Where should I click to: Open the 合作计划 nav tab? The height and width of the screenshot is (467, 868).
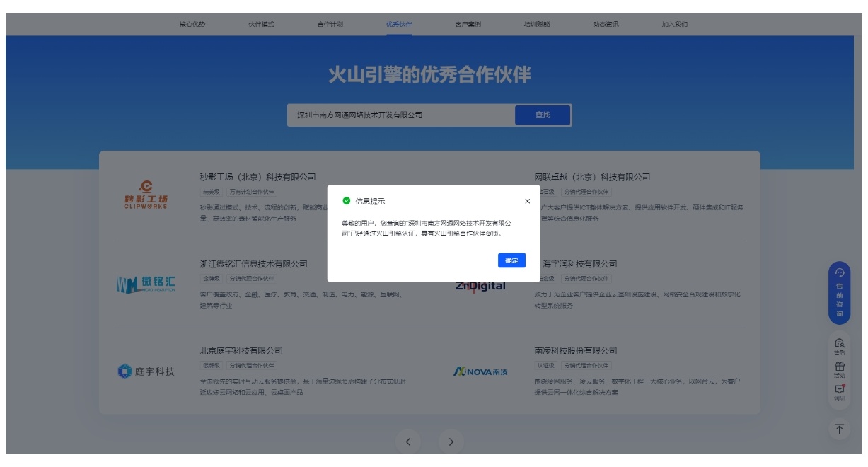pos(330,24)
